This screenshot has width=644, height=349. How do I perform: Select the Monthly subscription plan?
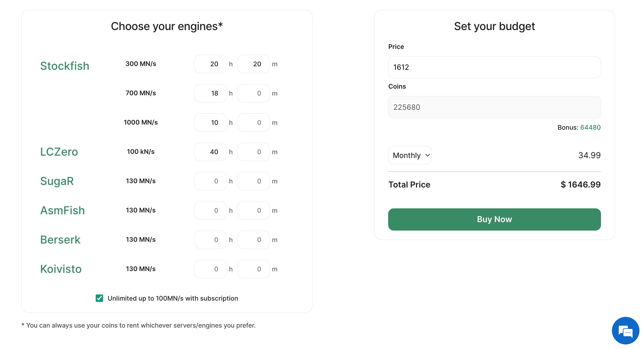tap(410, 155)
